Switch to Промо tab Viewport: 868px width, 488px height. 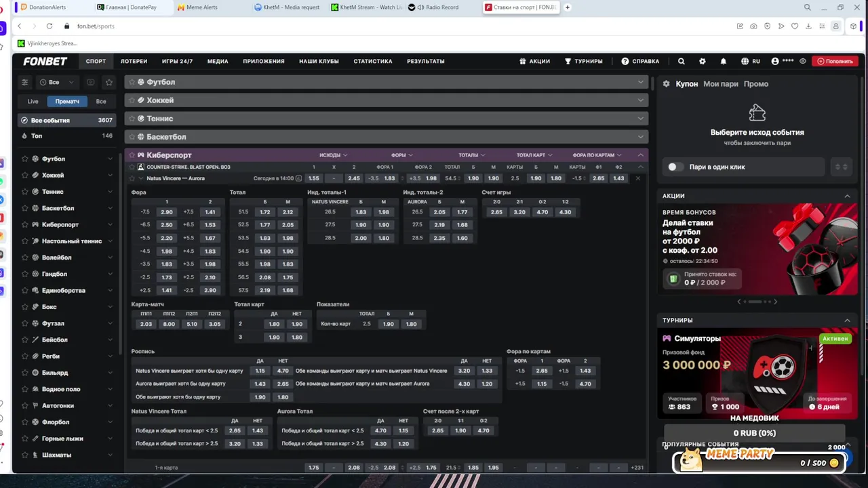755,84
